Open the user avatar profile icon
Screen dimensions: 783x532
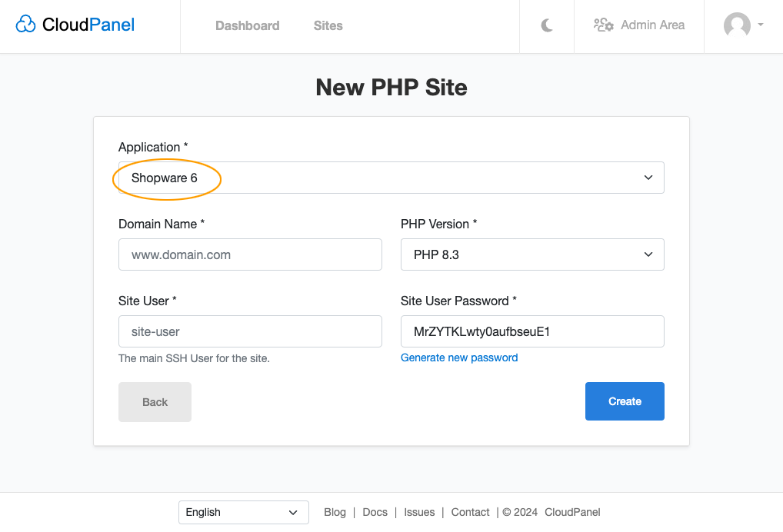coord(737,25)
